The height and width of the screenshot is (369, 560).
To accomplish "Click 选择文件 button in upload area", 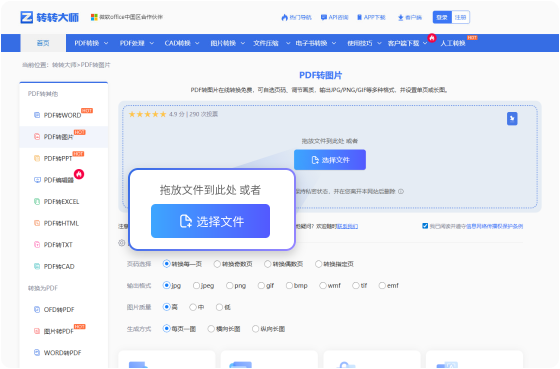I will tap(330, 160).
